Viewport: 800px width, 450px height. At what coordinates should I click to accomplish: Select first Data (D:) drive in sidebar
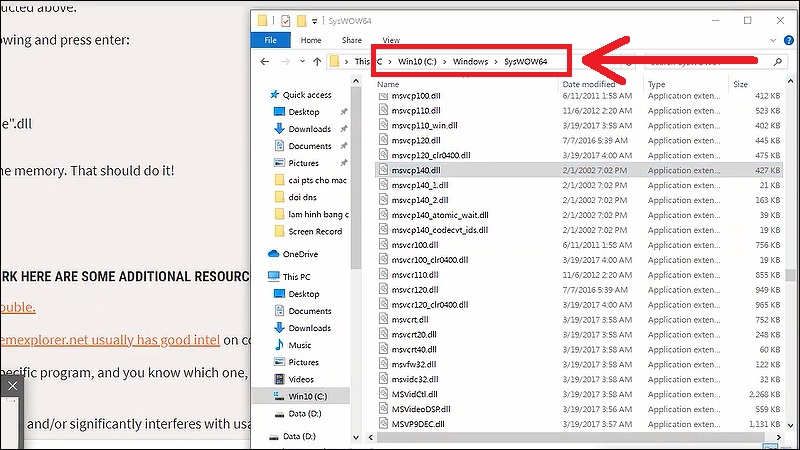(305, 414)
